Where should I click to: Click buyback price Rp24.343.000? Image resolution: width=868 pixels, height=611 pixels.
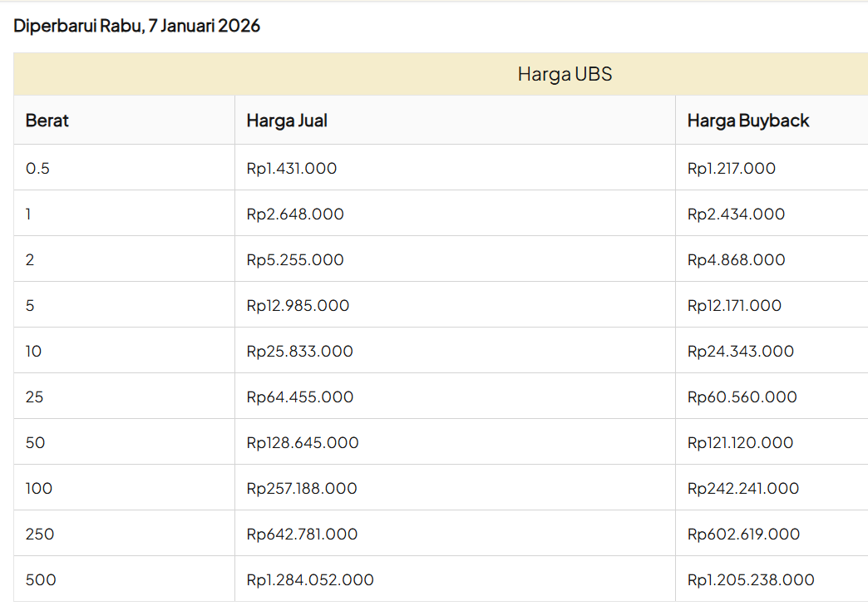(741, 352)
